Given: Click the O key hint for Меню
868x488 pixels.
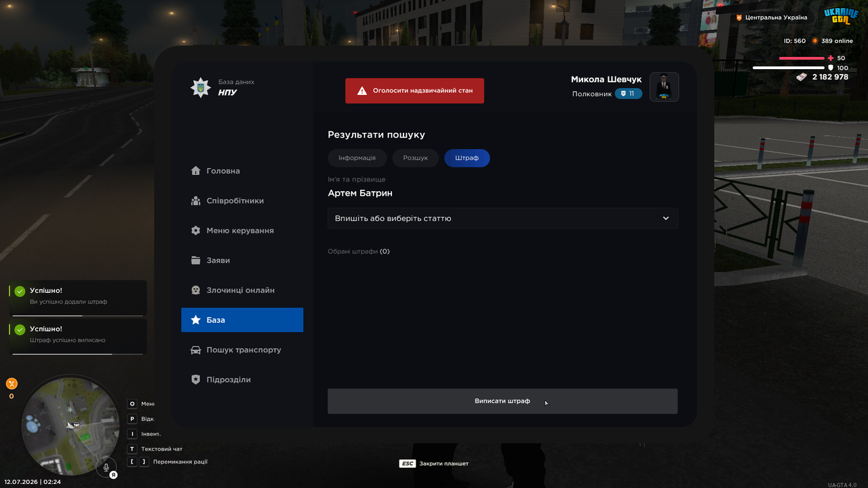Looking at the screenshot, I should click(x=132, y=404).
